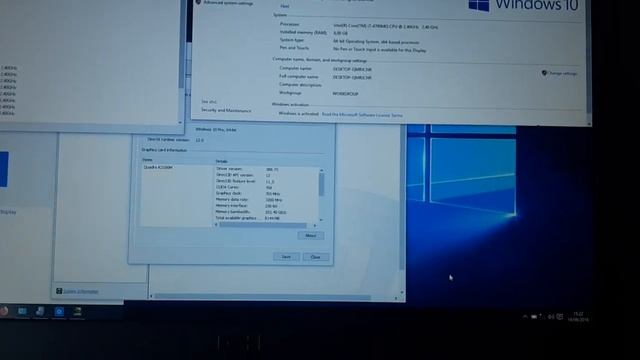Click the Pen and Touch value text

(x=380, y=50)
